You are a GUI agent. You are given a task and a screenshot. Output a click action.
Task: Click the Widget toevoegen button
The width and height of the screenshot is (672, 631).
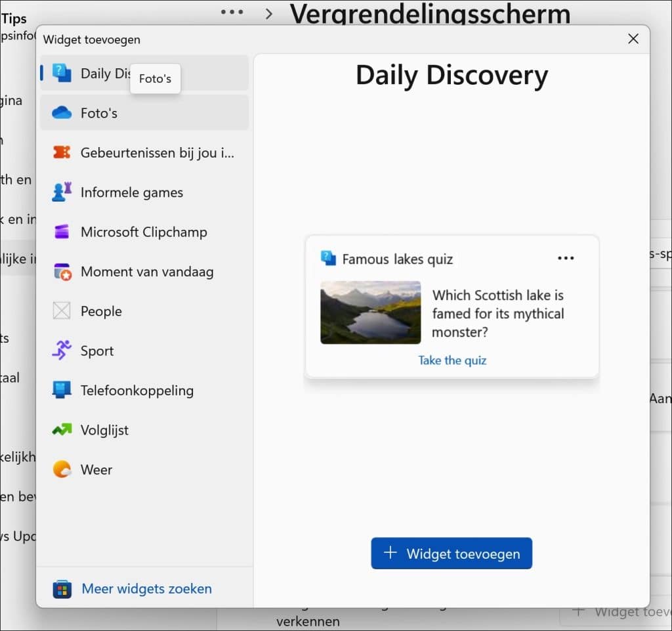pos(451,554)
